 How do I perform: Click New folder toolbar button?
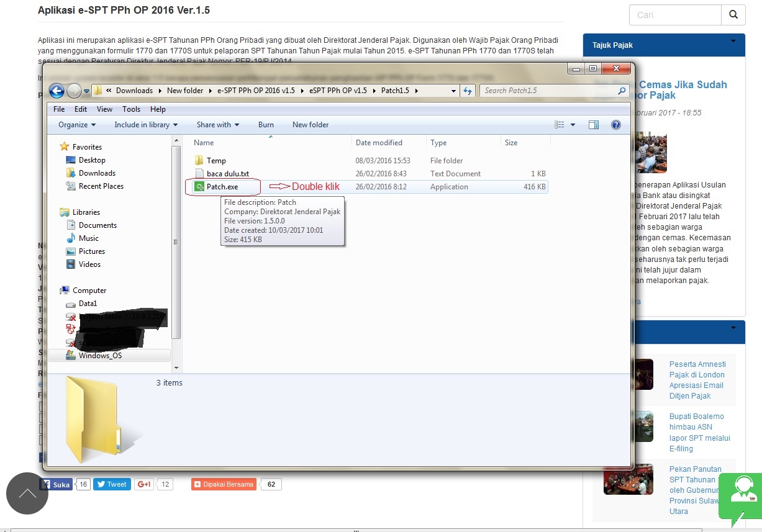[311, 125]
